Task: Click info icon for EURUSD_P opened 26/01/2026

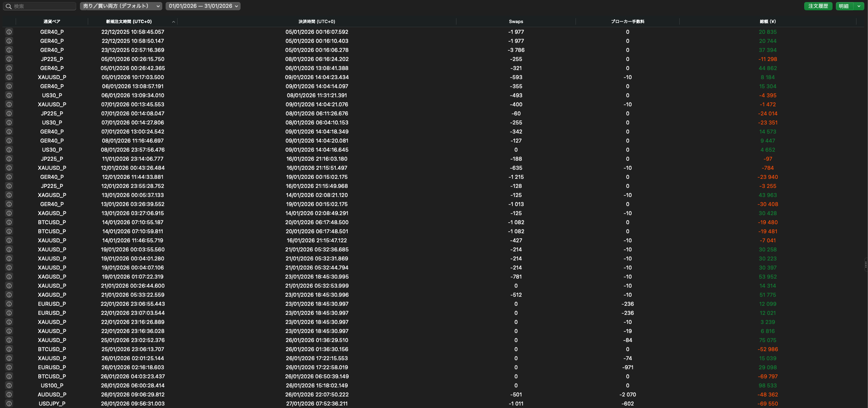Action: click(x=9, y=367)
